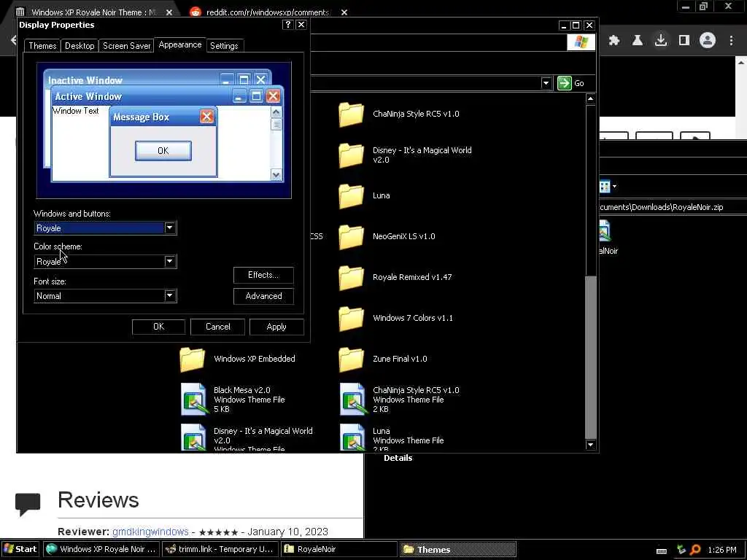This screenshot has height=560, width=747.
Task: Open the Luna folder icon
Action: [x=351, y=195]
